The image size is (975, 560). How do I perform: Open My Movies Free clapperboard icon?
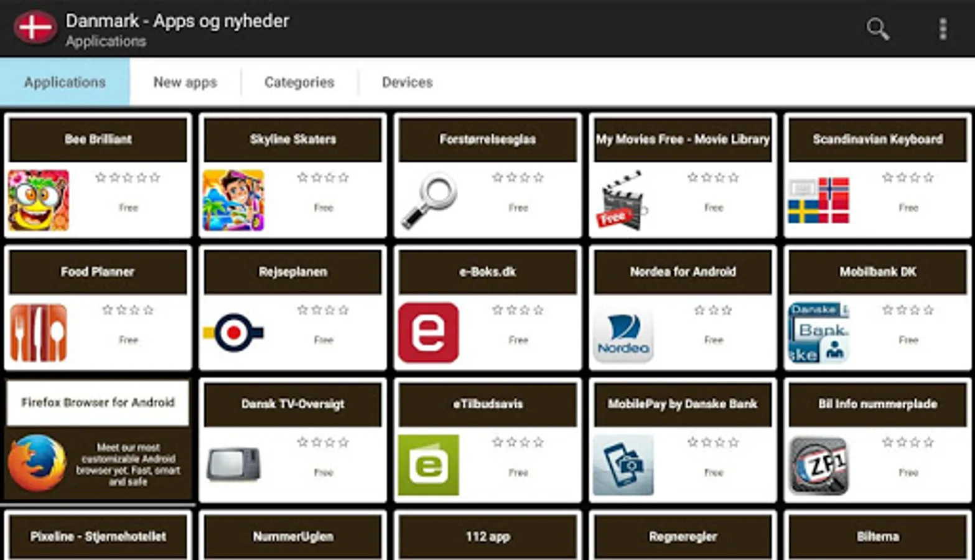pos(623,200)
